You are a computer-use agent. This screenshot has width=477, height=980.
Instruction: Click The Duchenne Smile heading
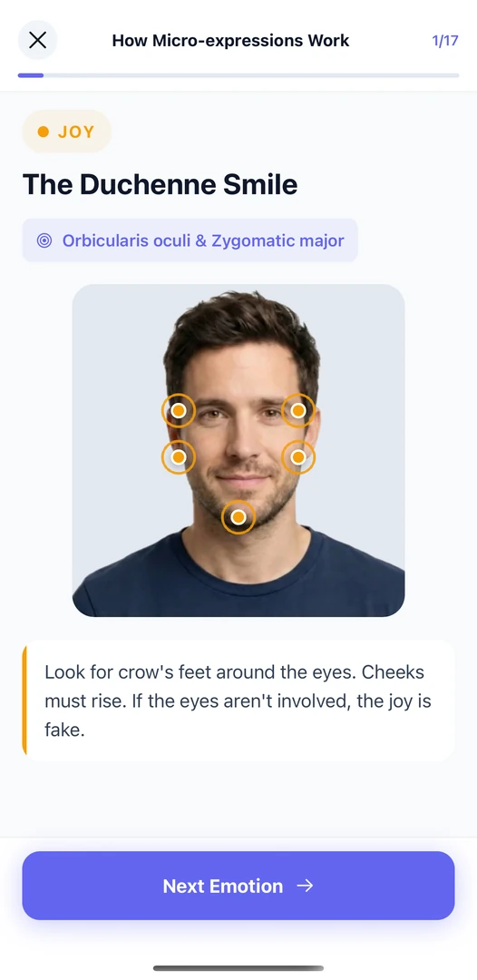click(160, 185)
